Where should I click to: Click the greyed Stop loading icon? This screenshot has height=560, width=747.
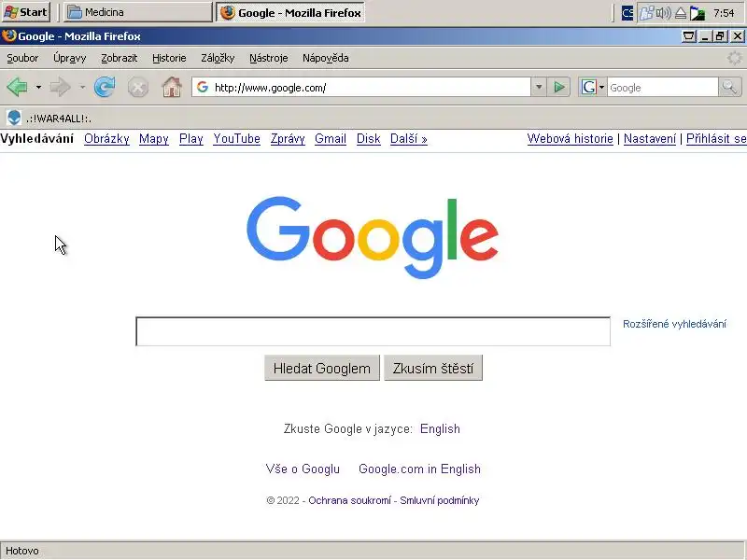pos(137,88)
